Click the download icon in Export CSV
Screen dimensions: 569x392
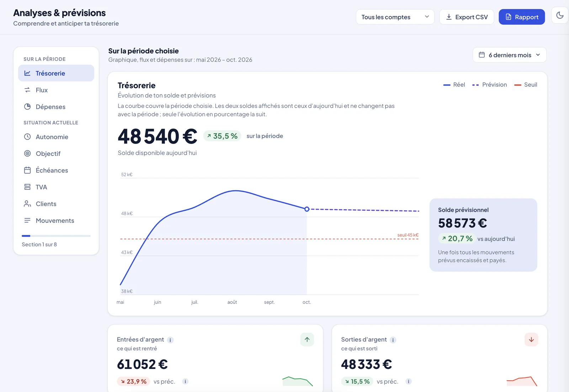449,17
